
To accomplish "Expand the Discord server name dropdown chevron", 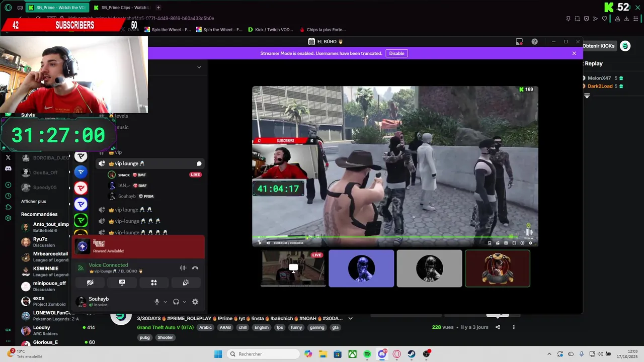I will 199,67.
